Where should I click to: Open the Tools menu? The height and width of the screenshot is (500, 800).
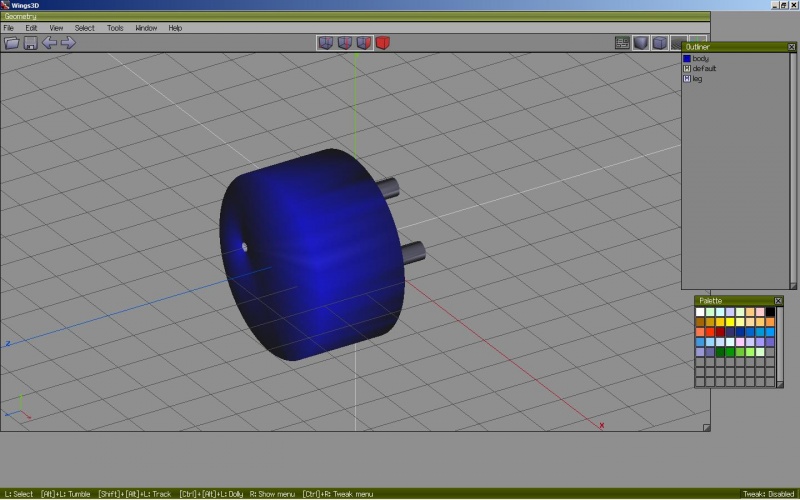tap(115, 28)
